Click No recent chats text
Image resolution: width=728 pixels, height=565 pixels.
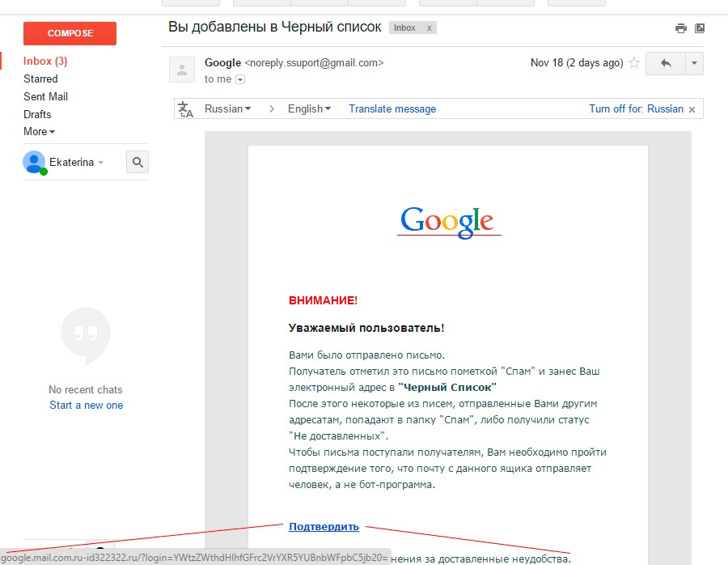point(86,390)
